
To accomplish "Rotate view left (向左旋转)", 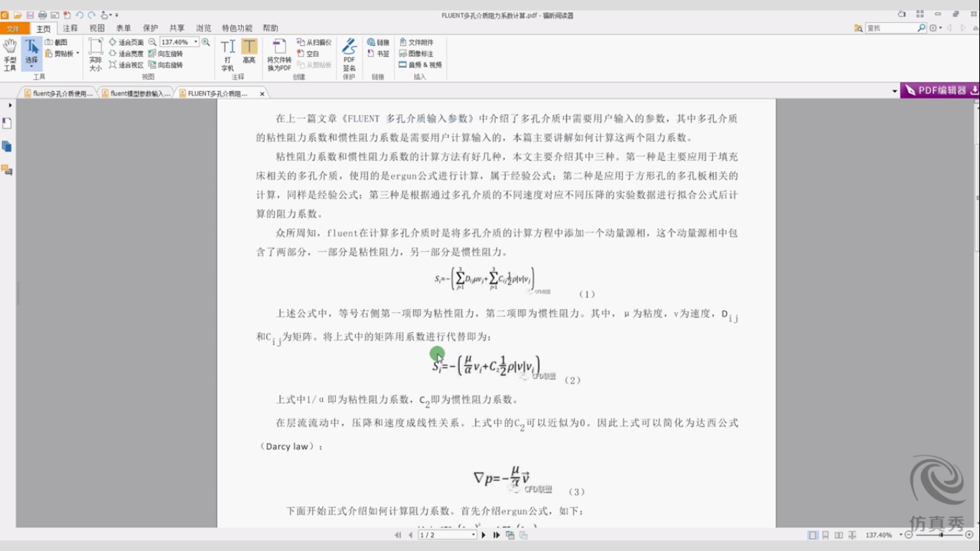I will (x=166, y=53).
